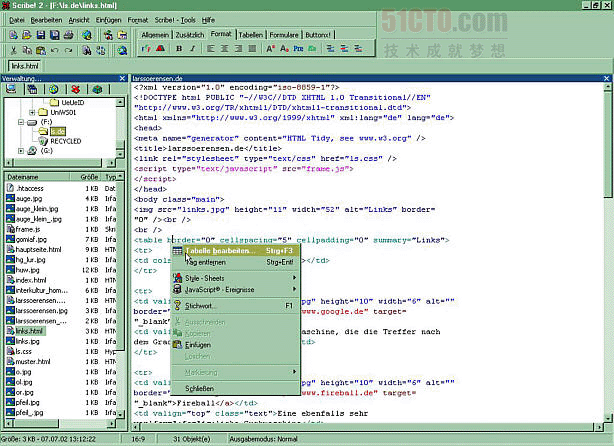Click the Save floppy disk icon
The height and width of the screenshot is (446, 614).
pyautogui.click(x=41, y=35)
